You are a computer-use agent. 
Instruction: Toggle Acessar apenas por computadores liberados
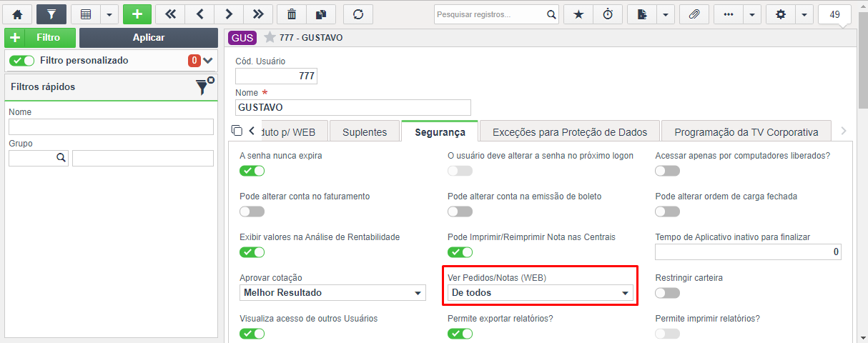668,171
